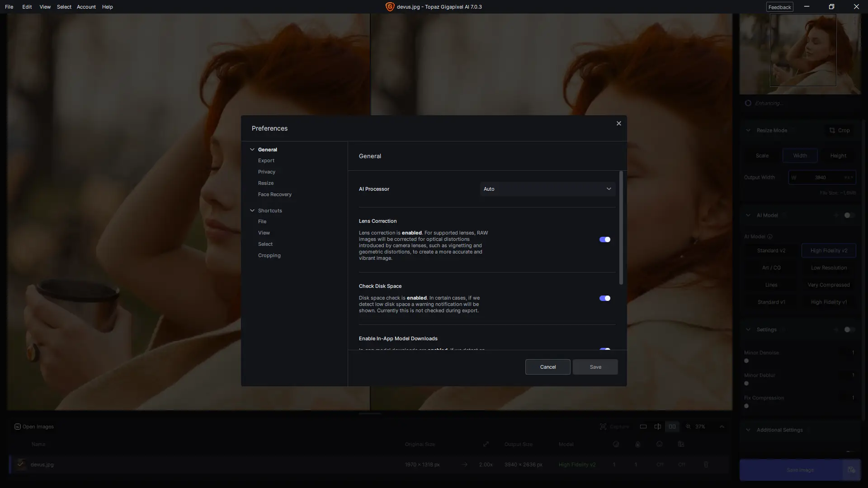Select the side-by-side view icon
The width and height of the screenshot is (868, 488).
672,427
